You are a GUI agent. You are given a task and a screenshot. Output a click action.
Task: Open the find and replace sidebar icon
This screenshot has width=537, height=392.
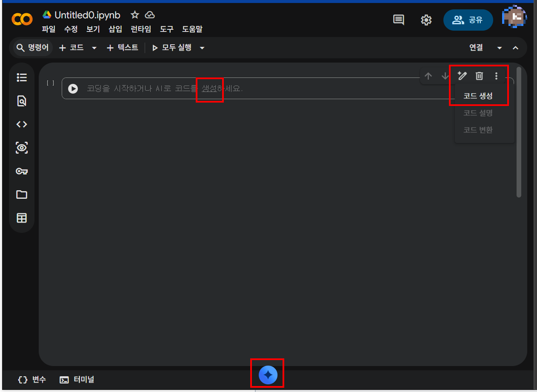pos(22,101)
